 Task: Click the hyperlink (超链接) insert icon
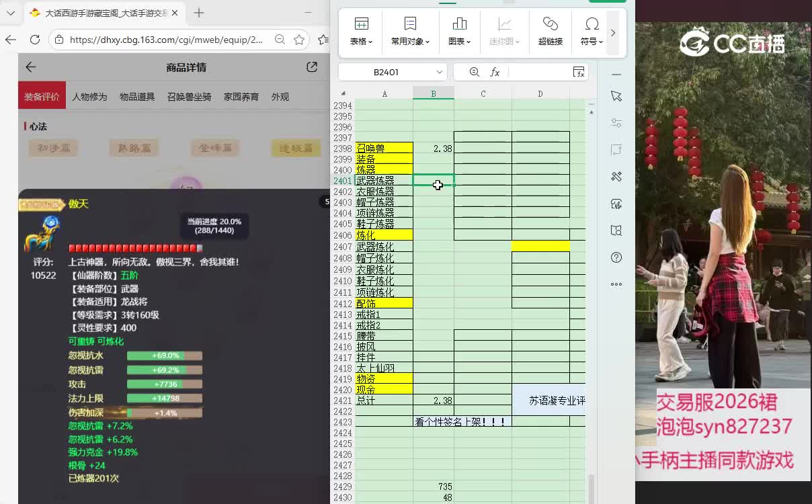[x=550, y=31]
